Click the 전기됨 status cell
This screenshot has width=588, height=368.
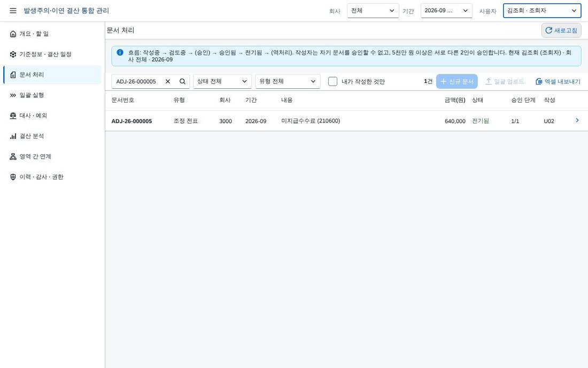(x=481, y=121)
